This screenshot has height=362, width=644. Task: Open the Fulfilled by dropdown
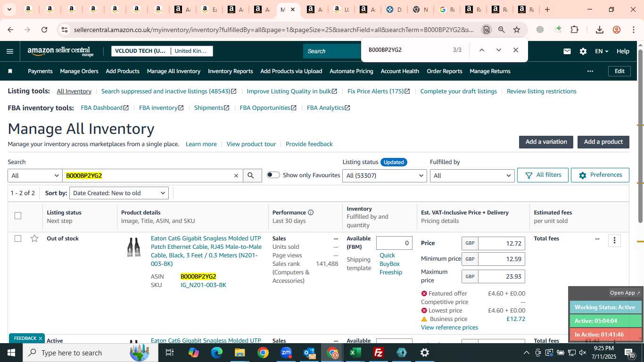pyautogui.click(x=472, y=175)
